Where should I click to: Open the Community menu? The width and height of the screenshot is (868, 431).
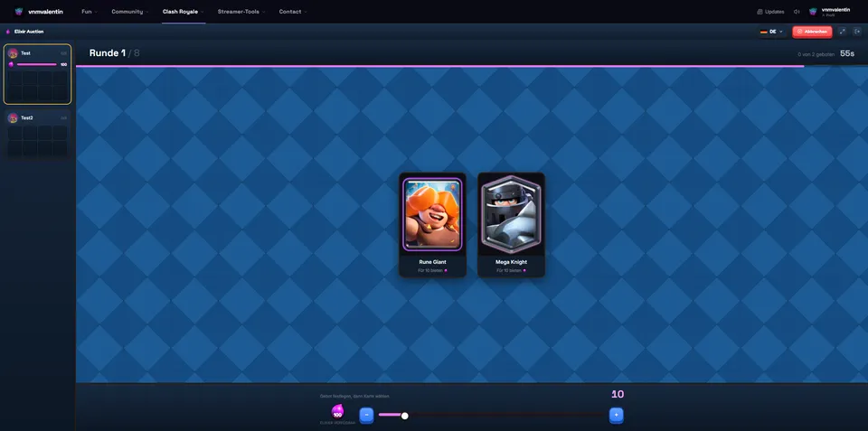tap(129, 12)
